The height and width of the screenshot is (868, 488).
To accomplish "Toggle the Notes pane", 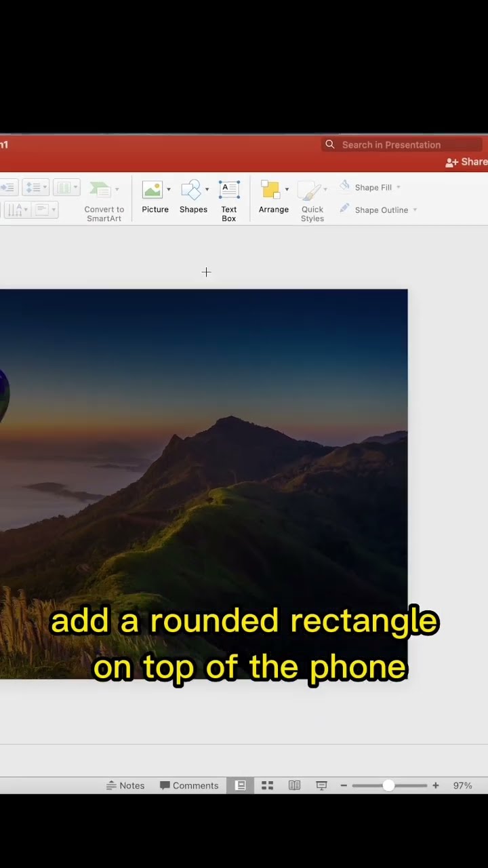I will coord(125,785).
